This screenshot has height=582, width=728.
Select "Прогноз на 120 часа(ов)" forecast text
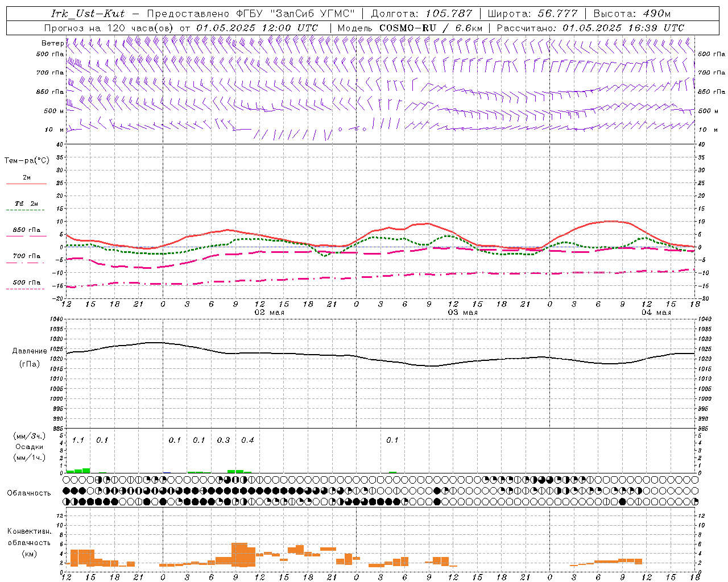click(109, 28)
